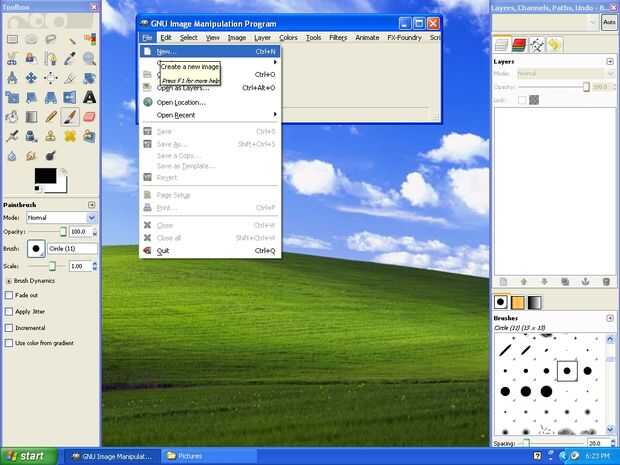Click the brush Scale slider handle
This screenshot has height=465, width=620.
tap(52, 266)
